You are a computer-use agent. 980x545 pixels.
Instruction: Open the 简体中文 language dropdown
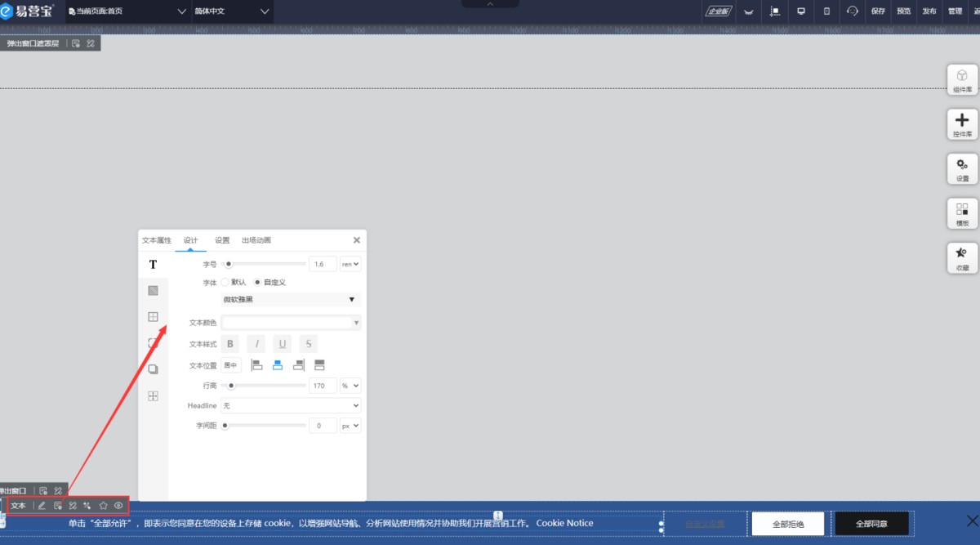tap(231, 11)
